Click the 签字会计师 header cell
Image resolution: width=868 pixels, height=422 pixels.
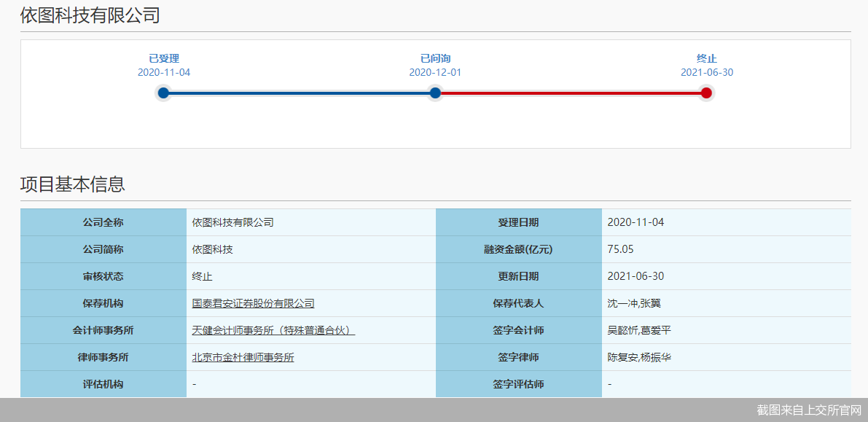pyautogui.click(x=519, y=331)
